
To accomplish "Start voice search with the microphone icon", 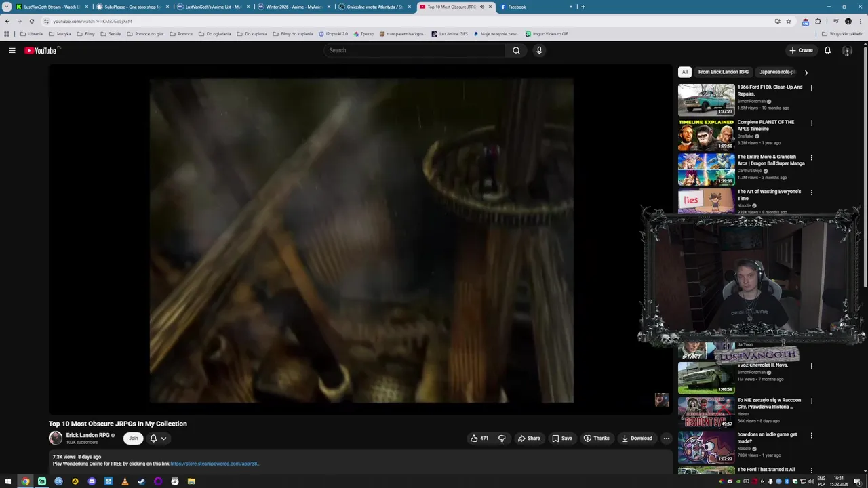I will point(539,50).
